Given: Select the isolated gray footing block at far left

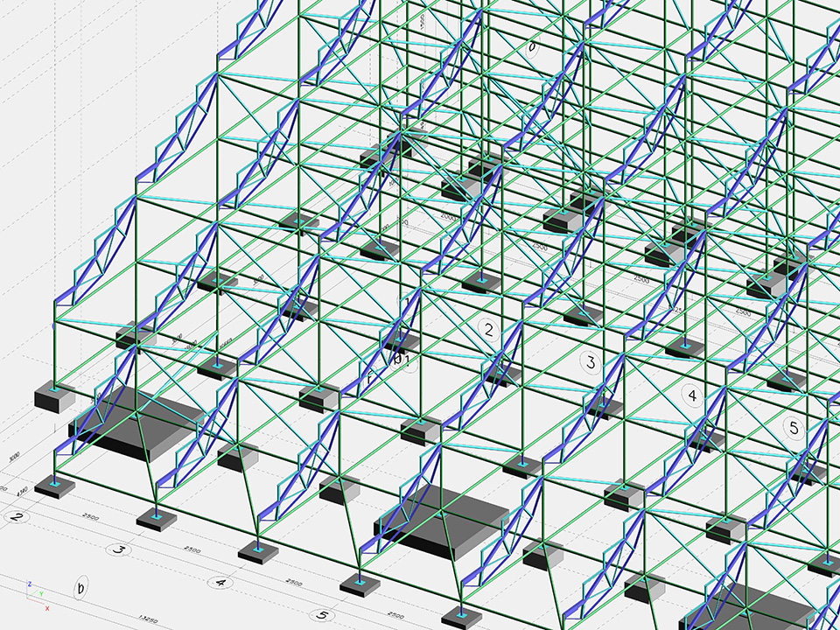Looking at the screenshot, I should pyautogui.click(x=54, y=399).
